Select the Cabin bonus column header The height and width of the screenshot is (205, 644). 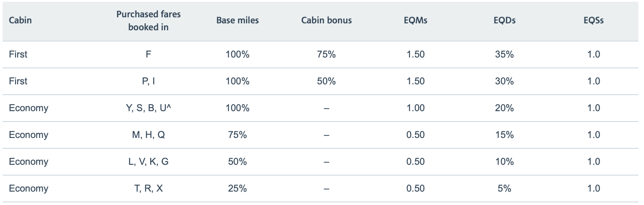[326, 20]
